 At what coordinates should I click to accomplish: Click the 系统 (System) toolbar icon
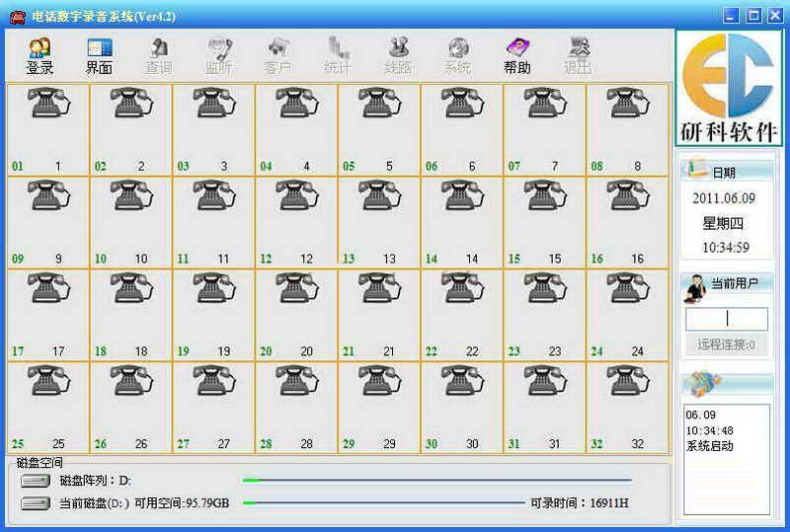click(457, 56)
